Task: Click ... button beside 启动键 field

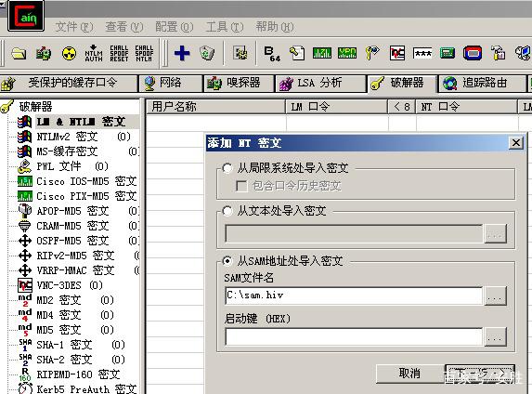Action: 496,337
